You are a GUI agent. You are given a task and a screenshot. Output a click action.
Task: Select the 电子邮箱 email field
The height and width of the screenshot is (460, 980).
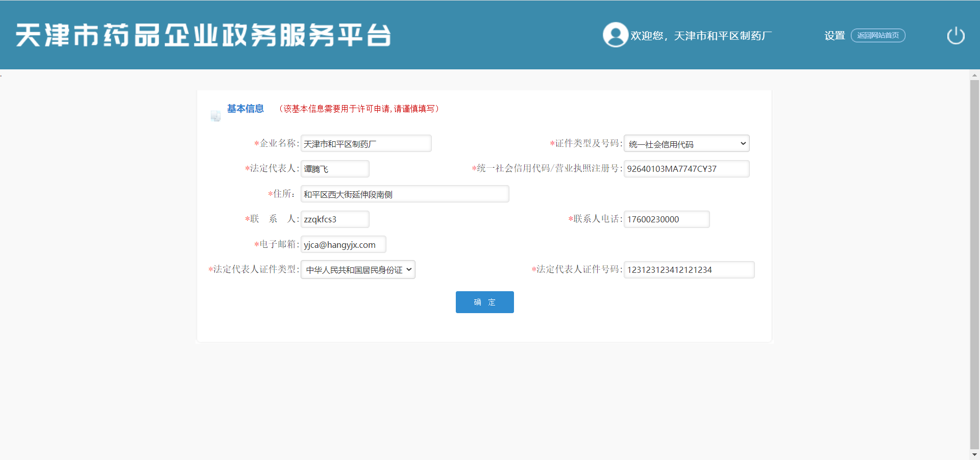pos(343,245)
